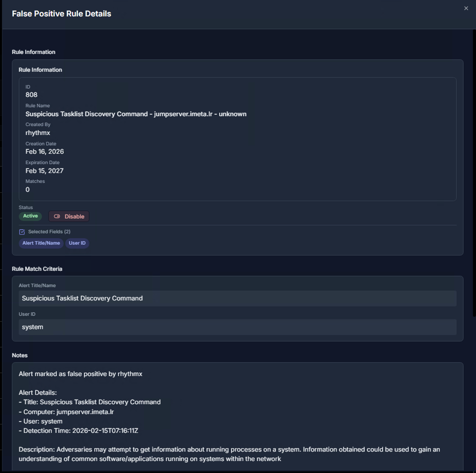Toggle rule status from Active
Viewport: 476px width, 473px height.
pyautogui.click(x=30, y=216)
